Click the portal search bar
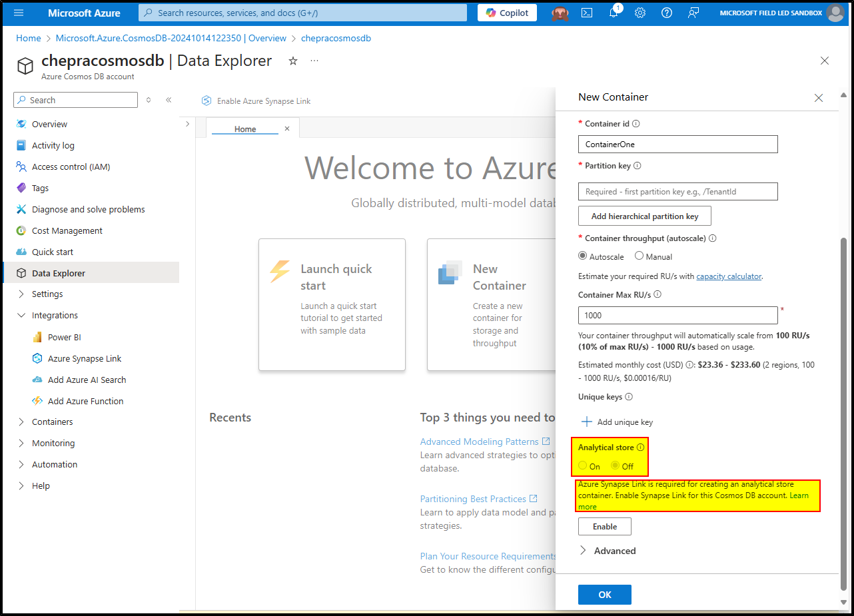The width and height of the screenshot is (854, 616). 303,13
